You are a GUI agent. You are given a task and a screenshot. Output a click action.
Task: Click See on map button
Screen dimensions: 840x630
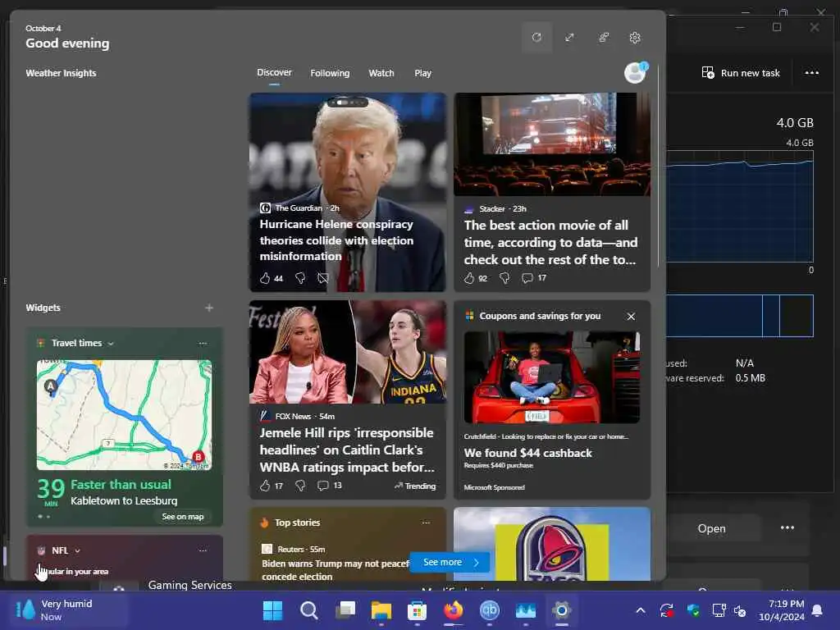tap(183, 517)
